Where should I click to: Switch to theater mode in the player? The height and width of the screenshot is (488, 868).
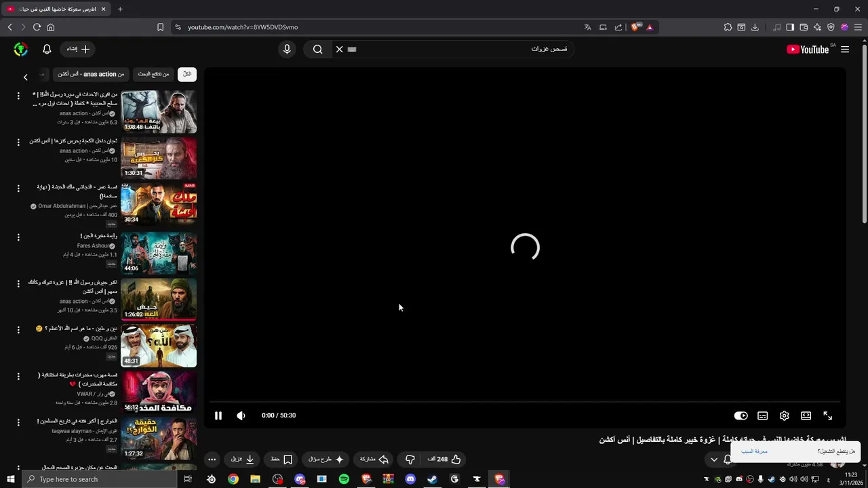[806, 415]
